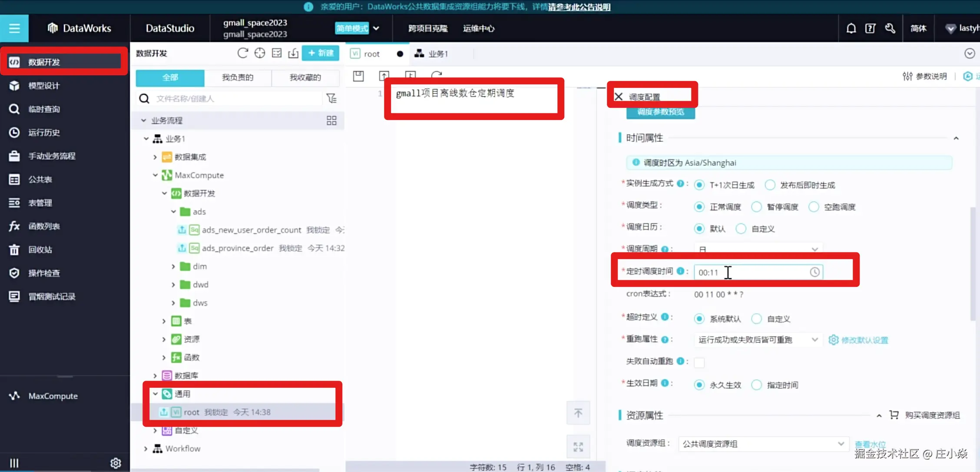Switch to 我负责的 tab
980x472 pixels.
pos(238,77)
